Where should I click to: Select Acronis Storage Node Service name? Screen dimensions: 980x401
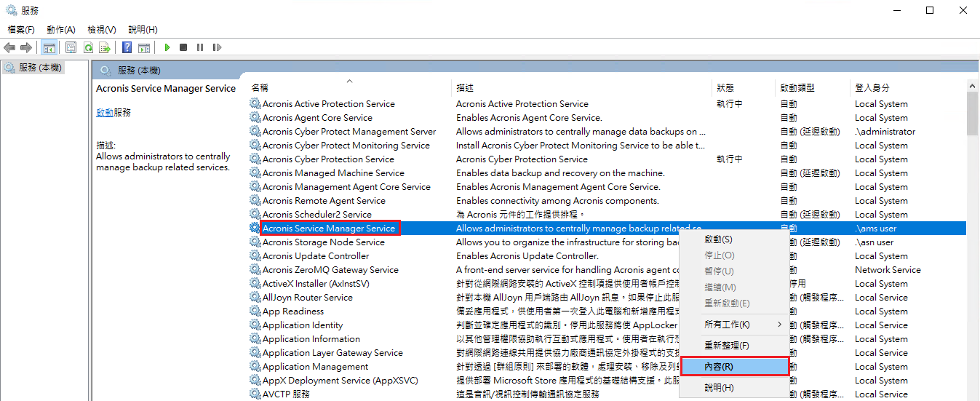(324, 242)
